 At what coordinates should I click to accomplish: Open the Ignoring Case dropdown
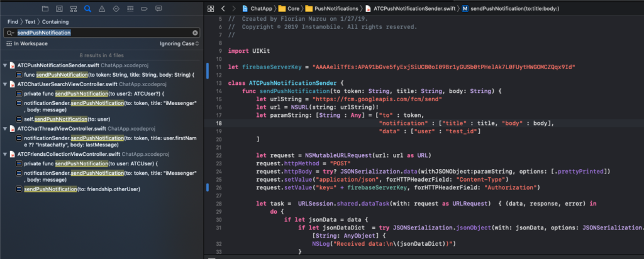tap(179, 43)
